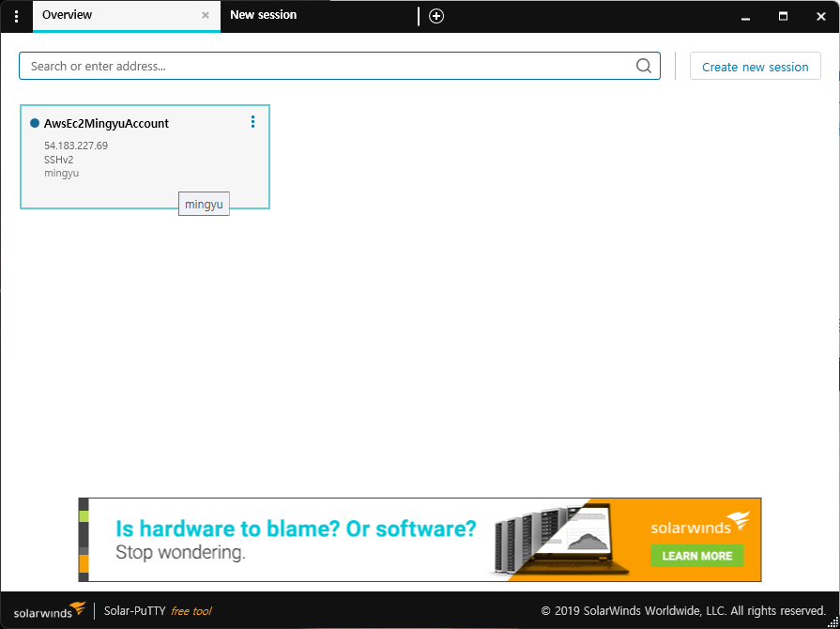The image size is (840, 629).
Task: Click the magnifying glass search icon
Action: coord(644,66)
